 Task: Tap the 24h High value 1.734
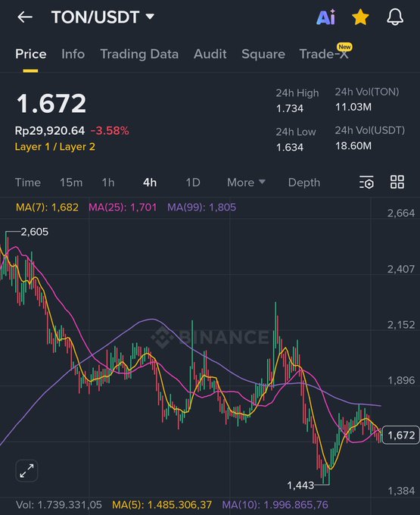[290, 108]
